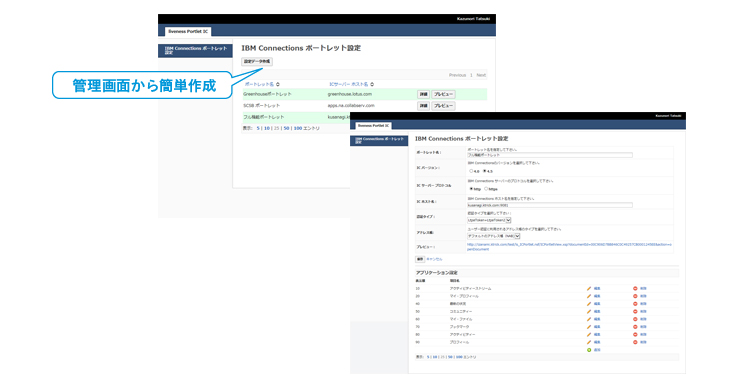Click pencil edit icon for マイ・ファイル row

coord(589,319)
